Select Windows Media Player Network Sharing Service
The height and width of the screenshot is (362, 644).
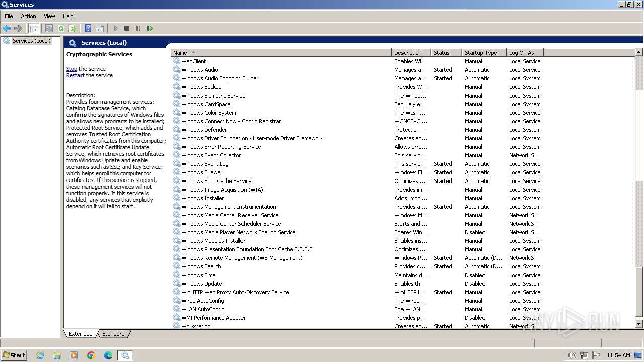click(238, 232)
